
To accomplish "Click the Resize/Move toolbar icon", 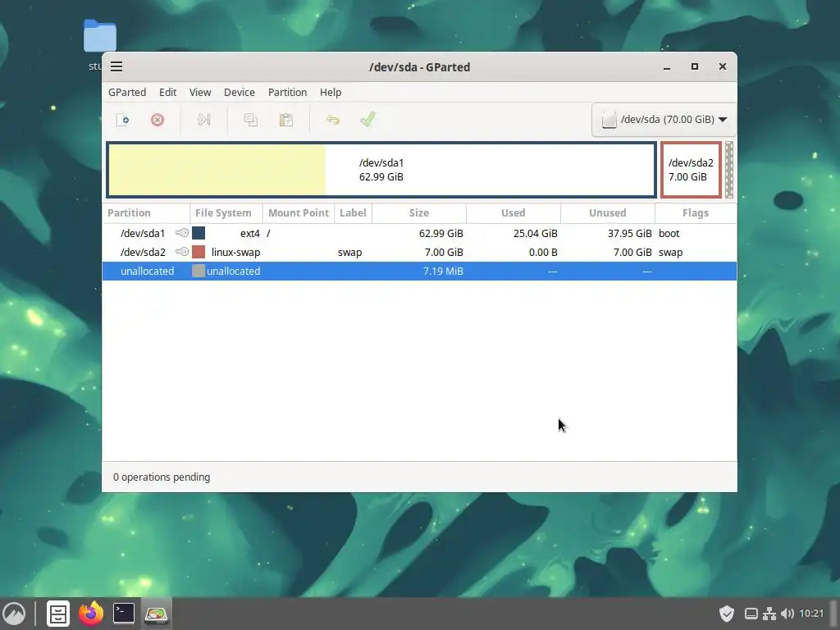I will pyautogui.click(x=203, y=120).
